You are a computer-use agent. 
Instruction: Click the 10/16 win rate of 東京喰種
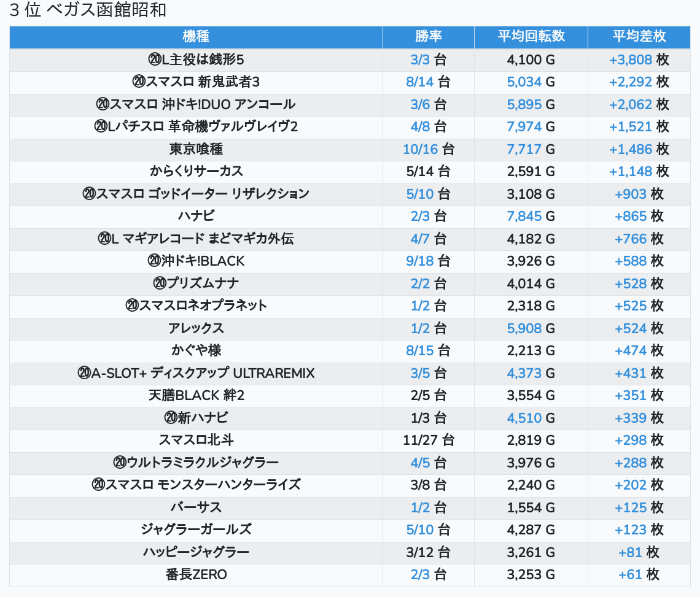point(420,149)
